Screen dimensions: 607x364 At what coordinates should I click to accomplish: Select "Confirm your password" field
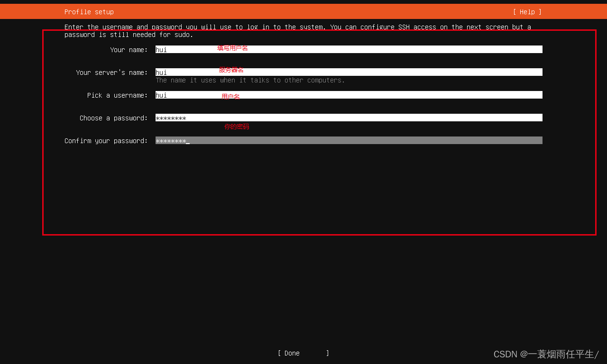[349, 140]
